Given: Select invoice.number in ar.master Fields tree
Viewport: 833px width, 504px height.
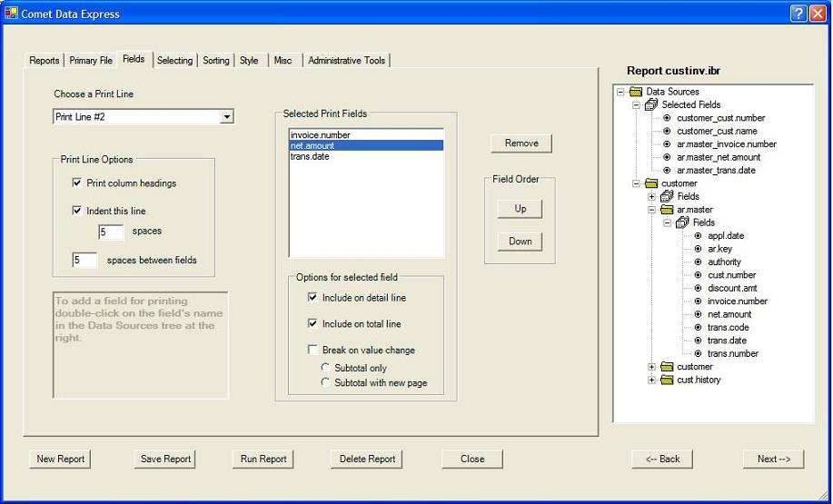Looking at the screenshot, I should pyautogui.click(x=738, y=301).
